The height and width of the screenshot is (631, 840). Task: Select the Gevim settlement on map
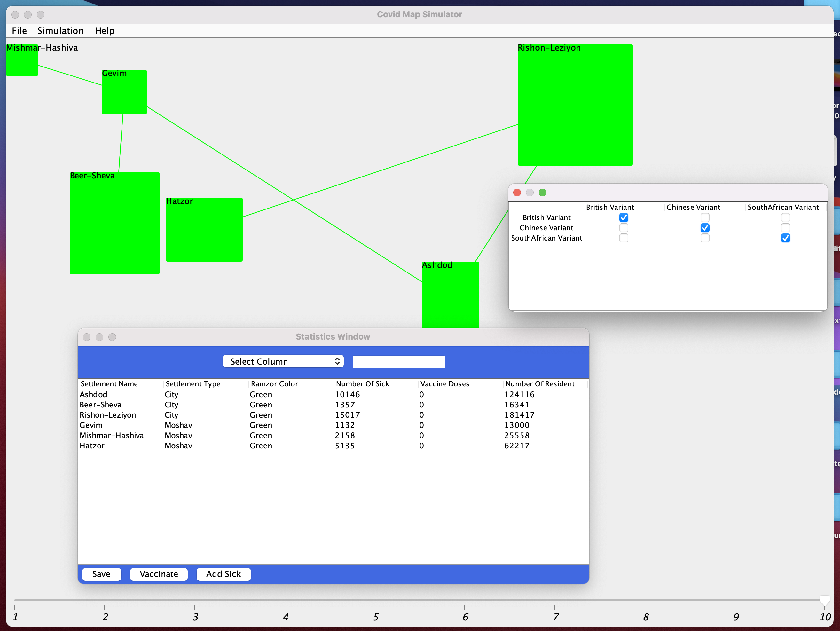(124, 92)
